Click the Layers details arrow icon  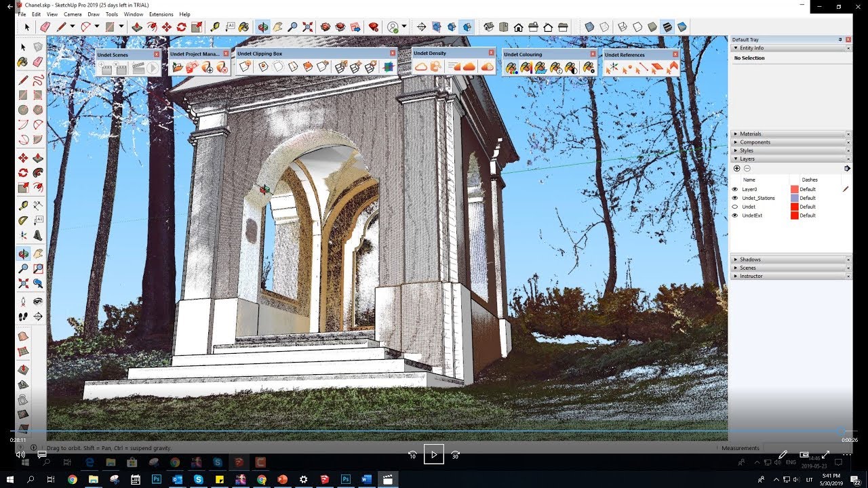847,168
